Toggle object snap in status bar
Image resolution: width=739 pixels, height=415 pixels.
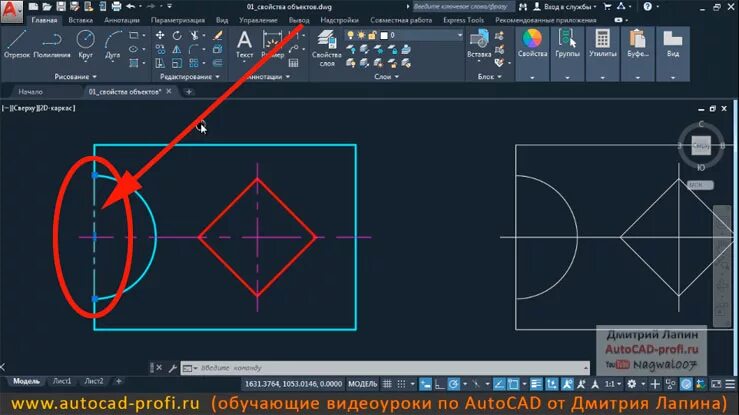513,384
